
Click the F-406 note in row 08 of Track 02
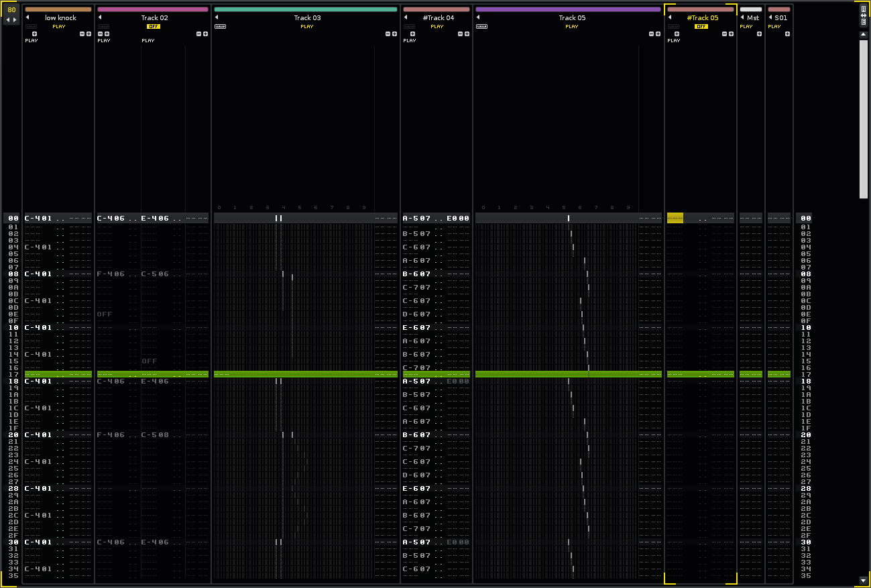coord(111,274)
